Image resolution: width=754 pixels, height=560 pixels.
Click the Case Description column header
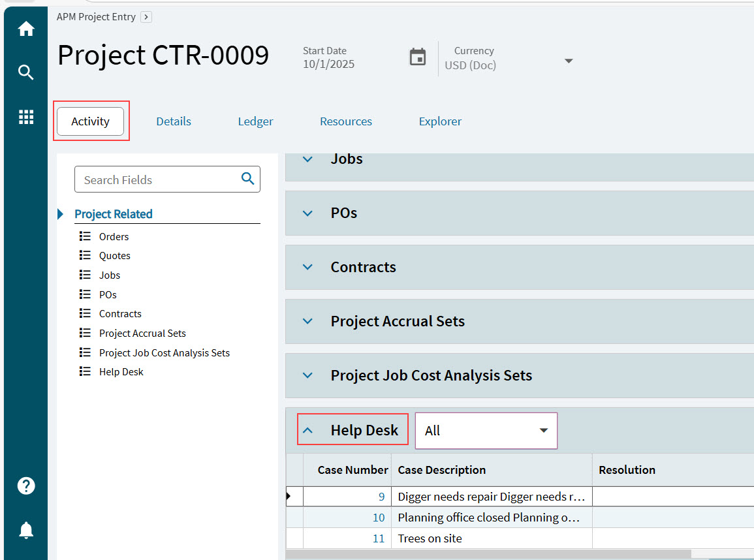click(x=492, y=470)
